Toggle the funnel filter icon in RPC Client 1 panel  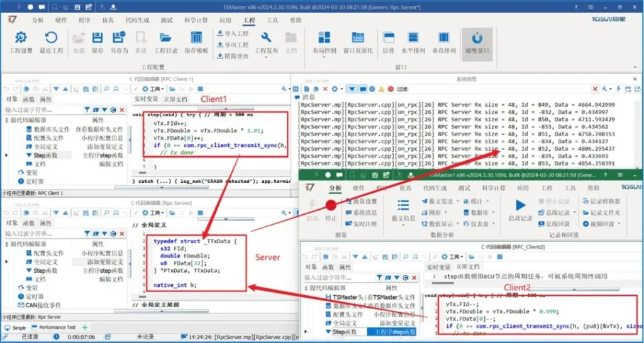[x=87, y=109]
